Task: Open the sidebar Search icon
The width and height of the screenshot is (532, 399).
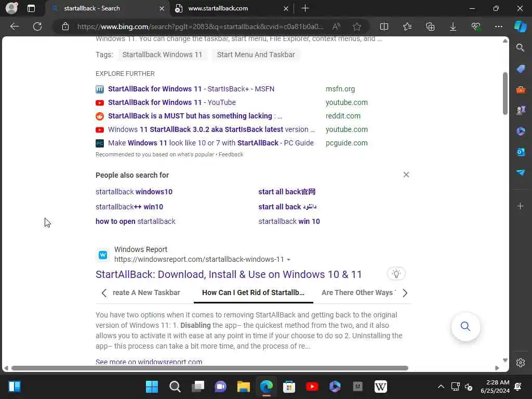Action: click(x=521, y=47)
